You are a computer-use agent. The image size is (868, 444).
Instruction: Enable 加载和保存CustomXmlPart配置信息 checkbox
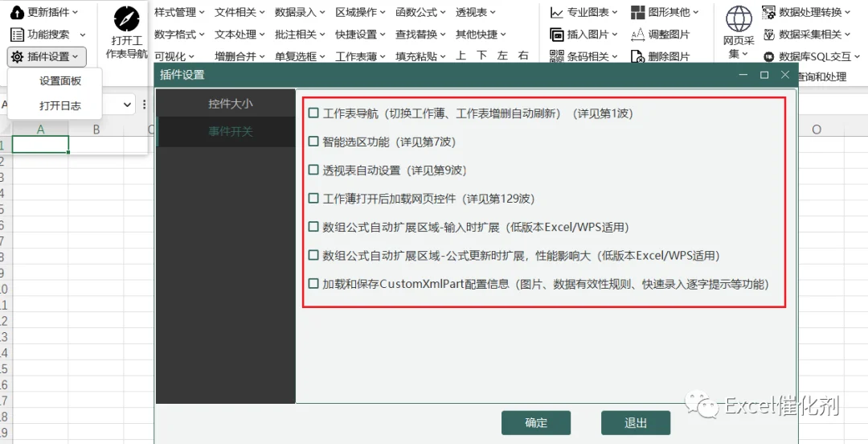pyautogui.click(x=314, y=284)
